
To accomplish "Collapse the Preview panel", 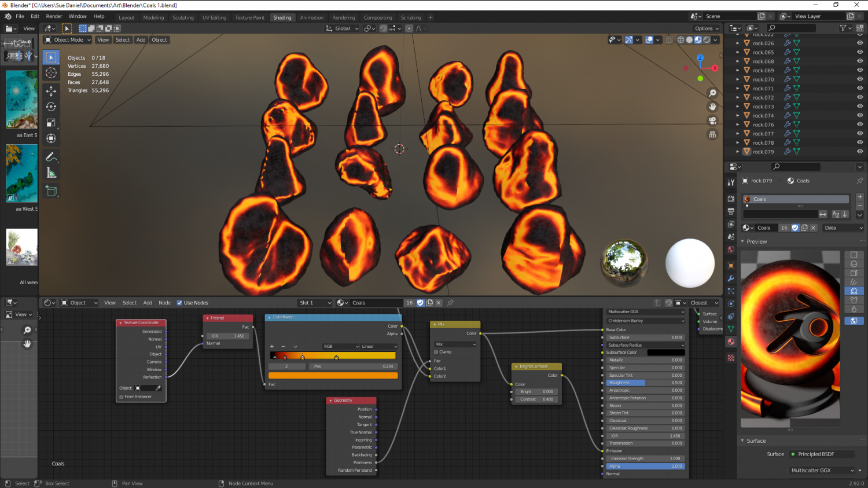I will click(x=742, y=241).
